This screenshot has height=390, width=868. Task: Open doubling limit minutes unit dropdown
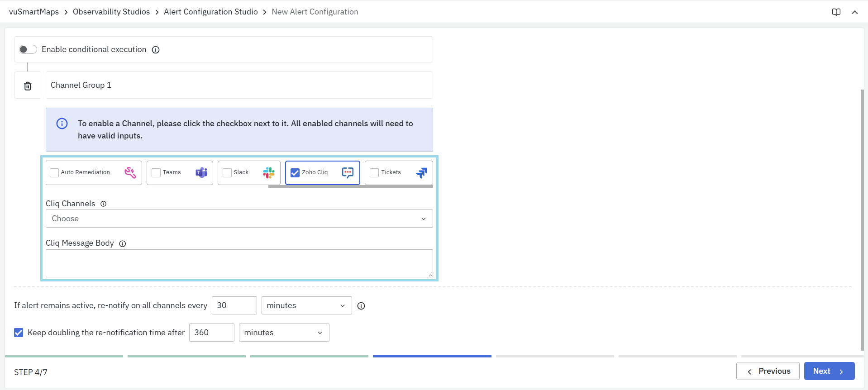(284, 333)
